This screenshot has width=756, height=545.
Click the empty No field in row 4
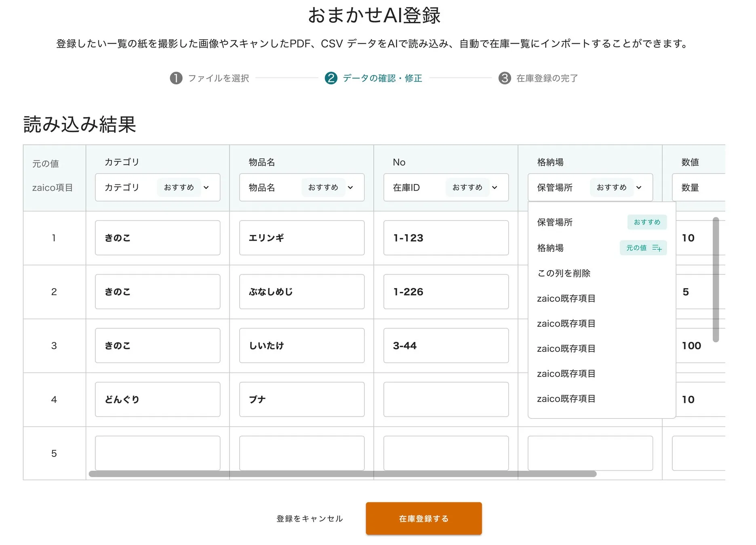[446, 399]
